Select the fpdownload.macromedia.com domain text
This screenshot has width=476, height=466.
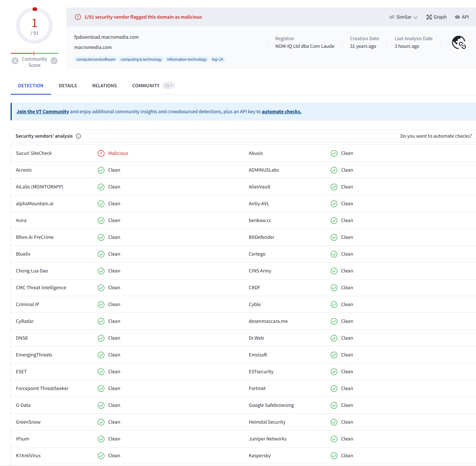pyautogui.click(x=106, y=37)
